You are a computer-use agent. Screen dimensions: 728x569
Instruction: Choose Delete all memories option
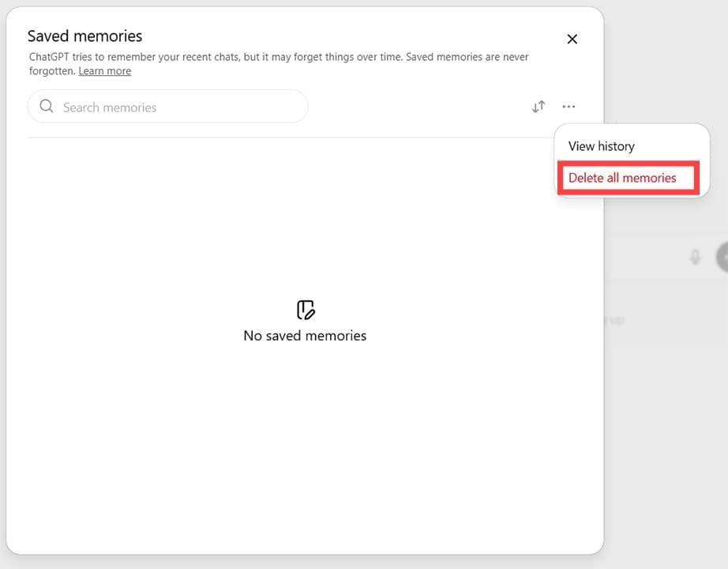pos(622,178)
